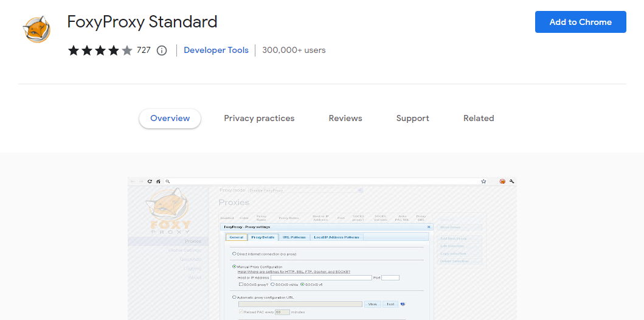Click the home icon in the preview screenshot

point(158,181)
